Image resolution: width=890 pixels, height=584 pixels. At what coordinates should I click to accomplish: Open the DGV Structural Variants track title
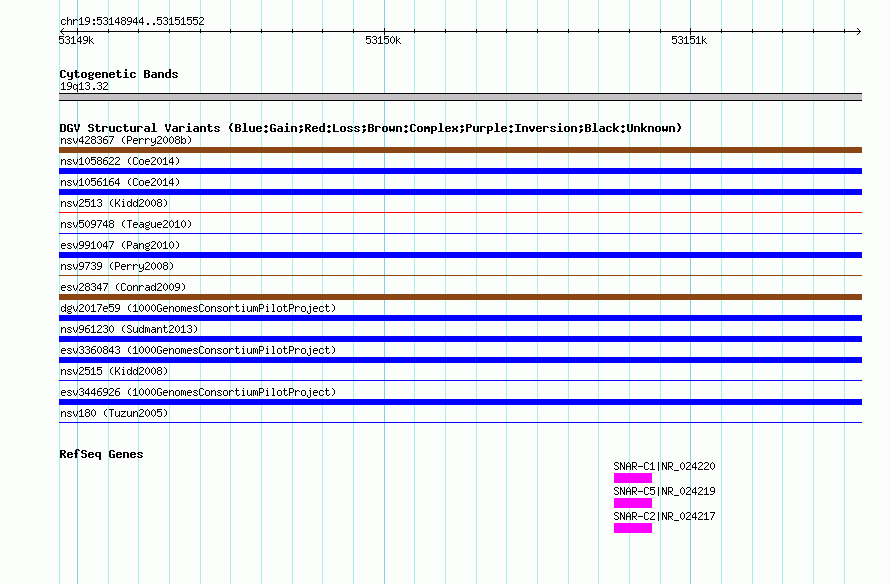pyautogui.click(x=371, y=128)
